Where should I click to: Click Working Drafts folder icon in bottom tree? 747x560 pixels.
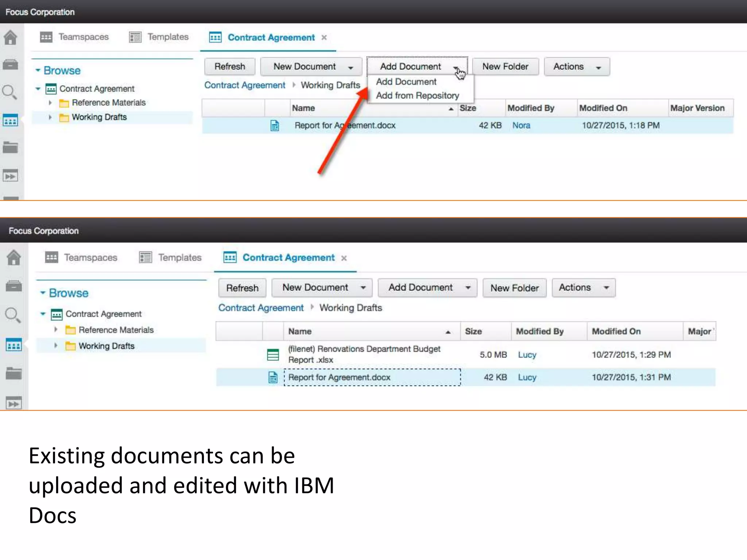point(70,346)
